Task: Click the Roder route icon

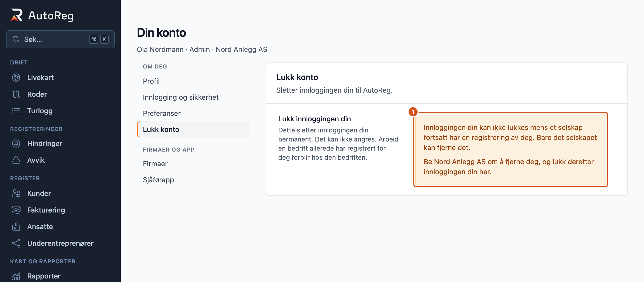Action: coord(16,94)
